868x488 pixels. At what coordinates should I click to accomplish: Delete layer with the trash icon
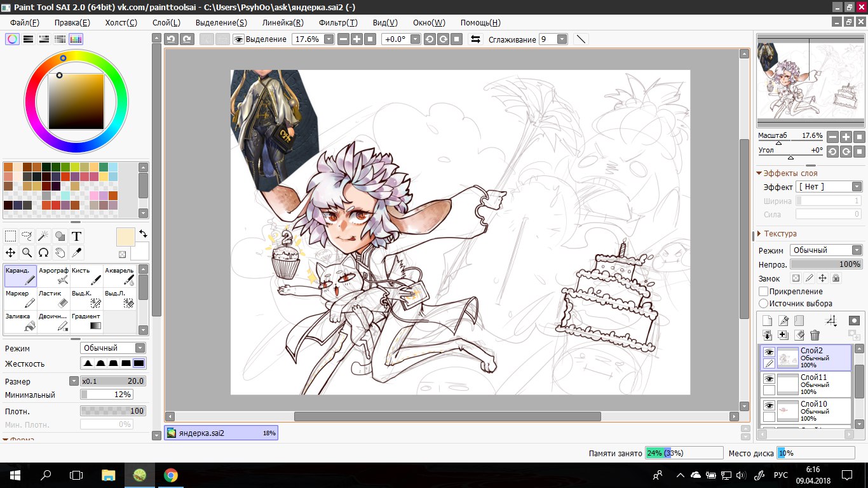(x=815, y=335)
